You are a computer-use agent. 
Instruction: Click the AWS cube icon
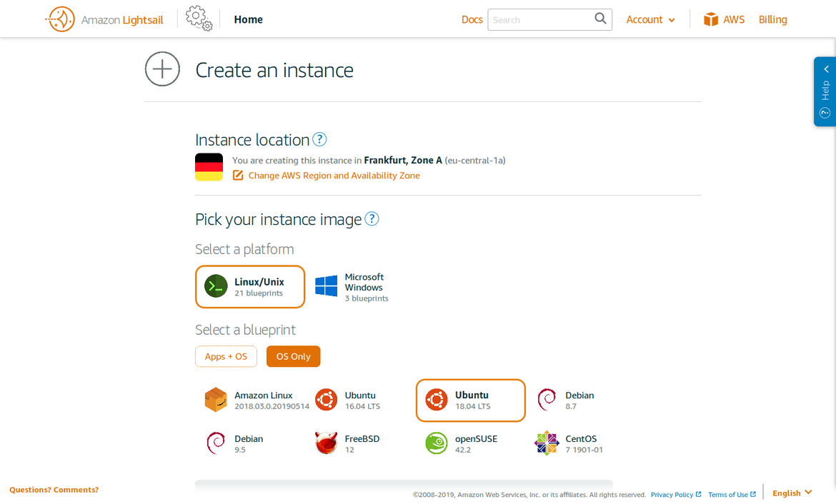pyautogui.click(x=711, y=19)
